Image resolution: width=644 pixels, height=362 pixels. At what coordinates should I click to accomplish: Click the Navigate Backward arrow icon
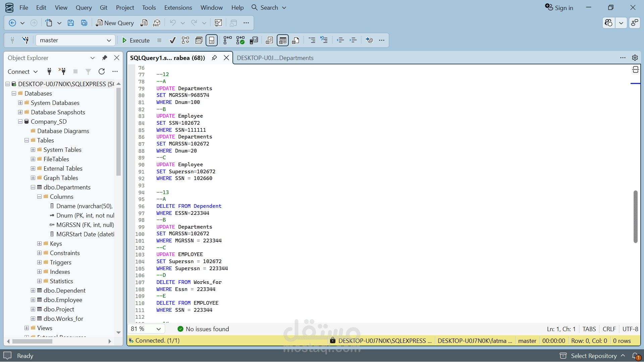(12, 23)
